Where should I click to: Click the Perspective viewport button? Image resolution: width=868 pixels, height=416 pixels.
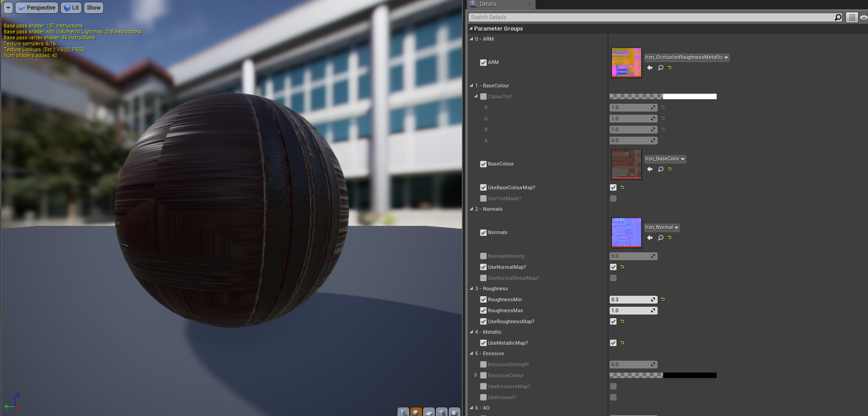click(37, 8)
